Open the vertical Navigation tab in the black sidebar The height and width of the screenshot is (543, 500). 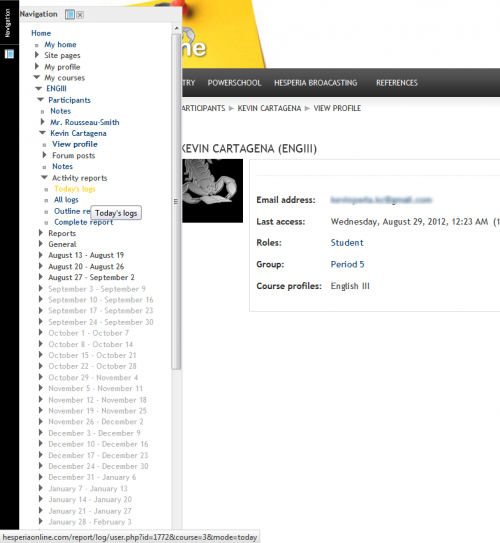(x=8, y=23)
